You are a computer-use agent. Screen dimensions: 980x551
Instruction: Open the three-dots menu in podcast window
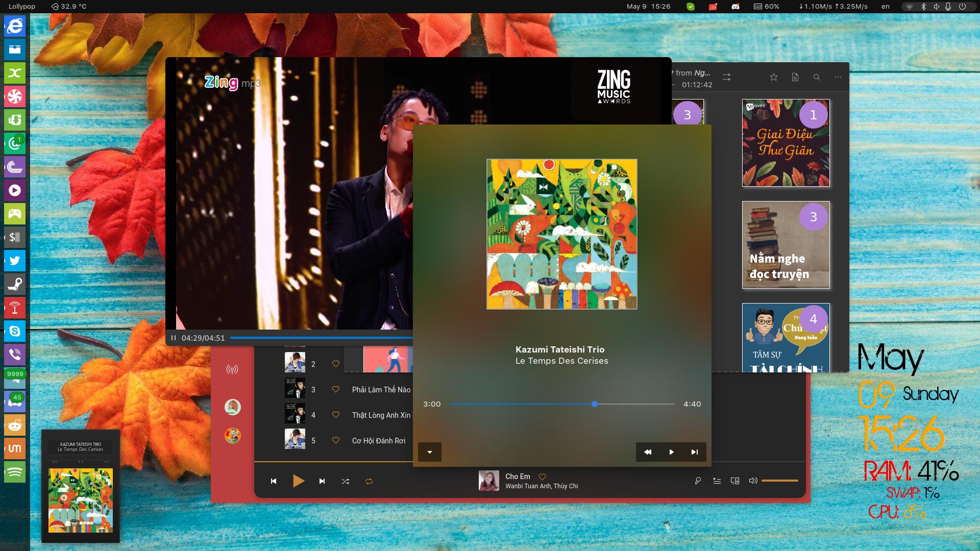point(838,77)
